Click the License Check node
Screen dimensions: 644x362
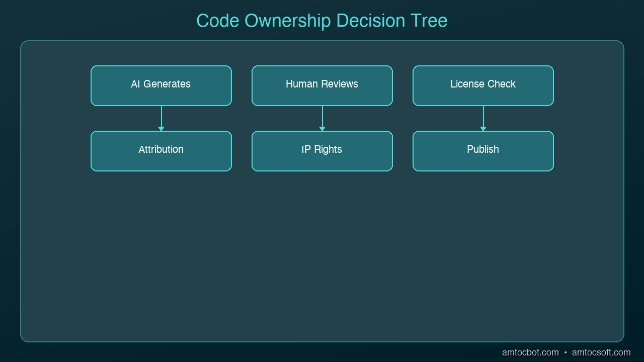pos(483,85)
